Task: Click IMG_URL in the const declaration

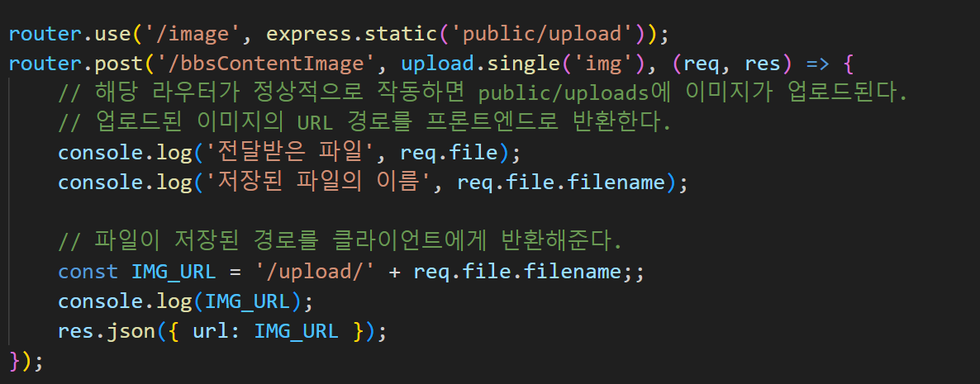Action: [x=174, y=272]
